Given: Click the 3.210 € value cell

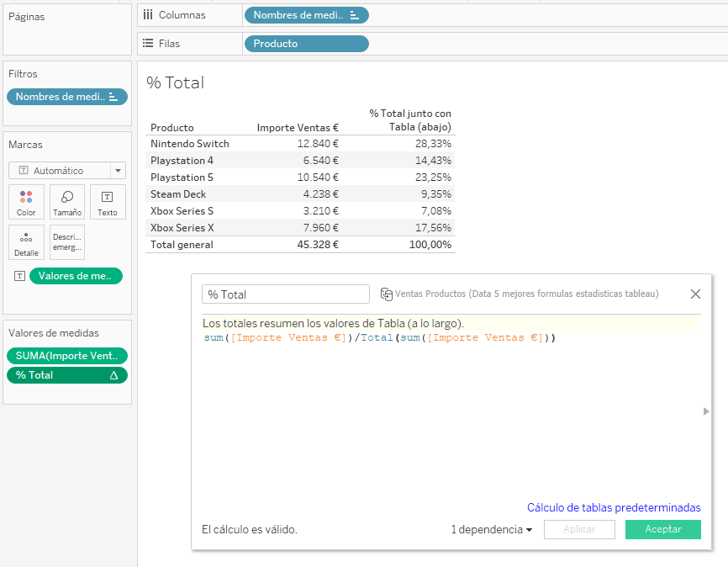Looking at the screenshot, I should (321, 211).
